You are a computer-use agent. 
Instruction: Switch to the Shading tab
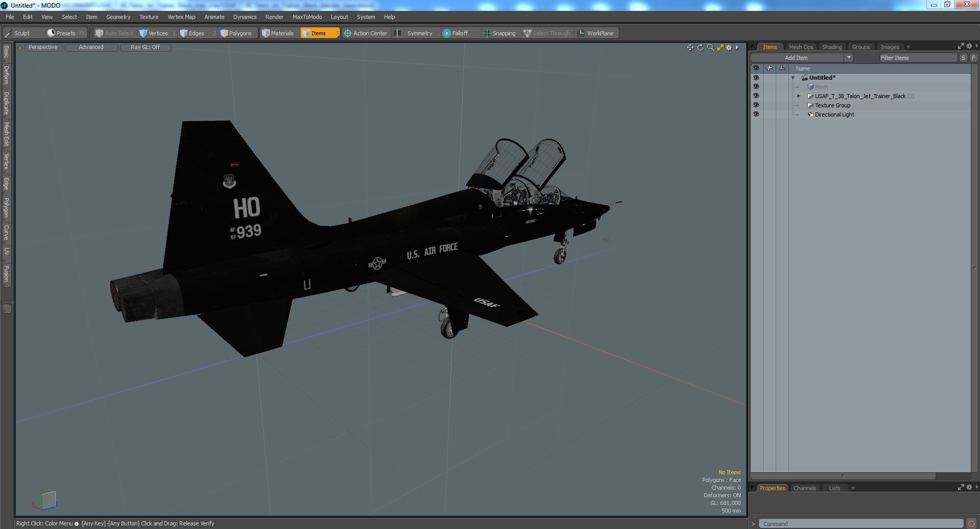point(831,47)
